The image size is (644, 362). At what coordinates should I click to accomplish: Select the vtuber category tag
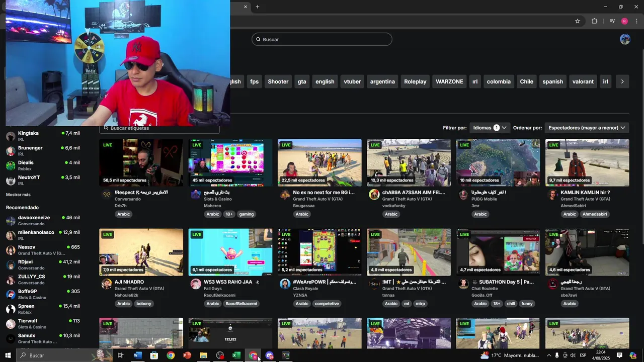(x=352, y=81)
